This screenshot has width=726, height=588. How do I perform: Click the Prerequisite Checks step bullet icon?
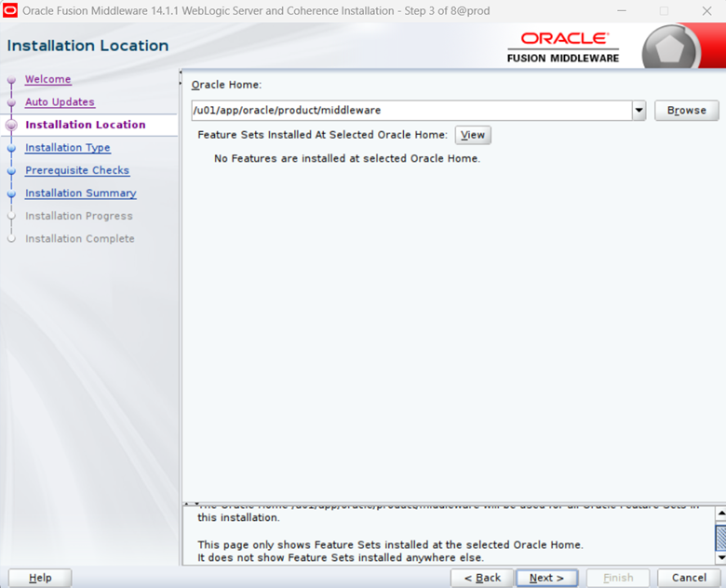[11, 171]
